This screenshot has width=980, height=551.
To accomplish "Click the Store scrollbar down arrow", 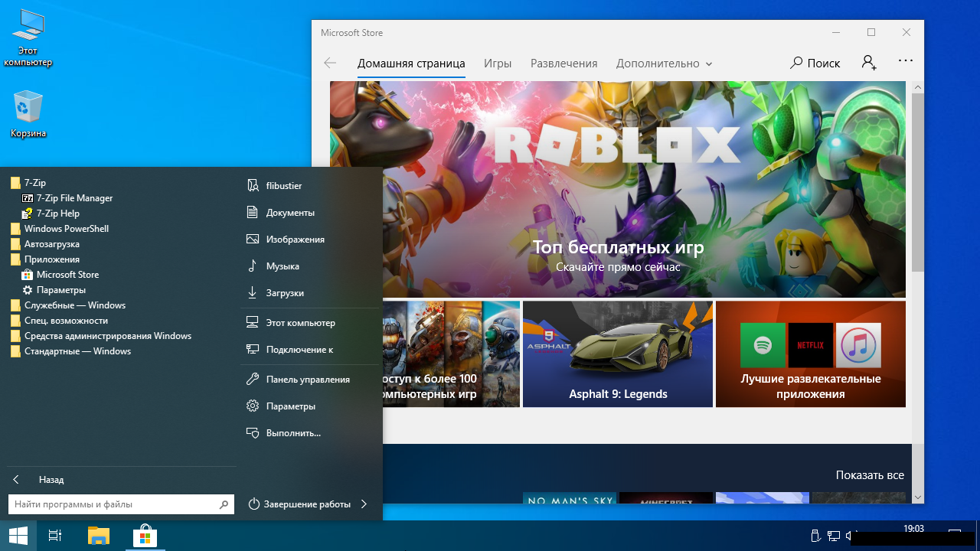I will click(x=918, y=497).
